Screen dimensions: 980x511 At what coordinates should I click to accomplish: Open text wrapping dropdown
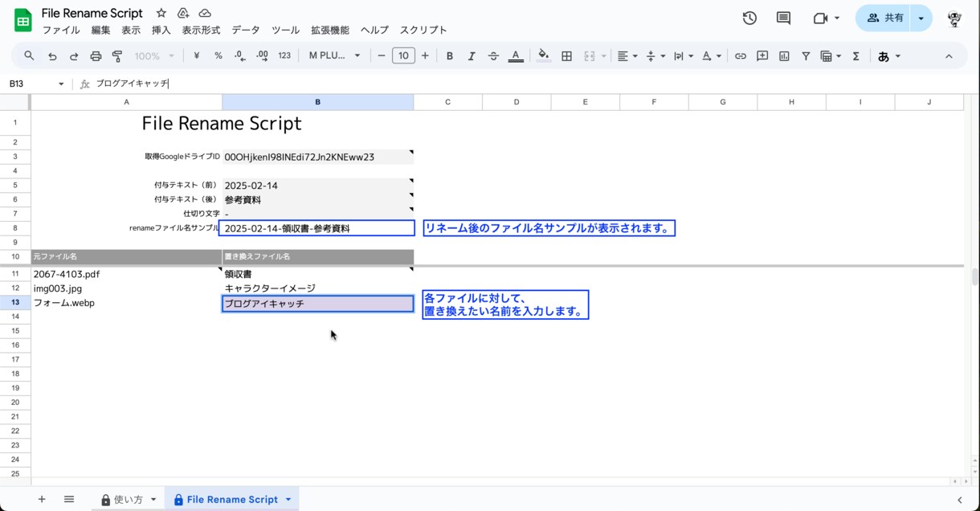point(683,55)
